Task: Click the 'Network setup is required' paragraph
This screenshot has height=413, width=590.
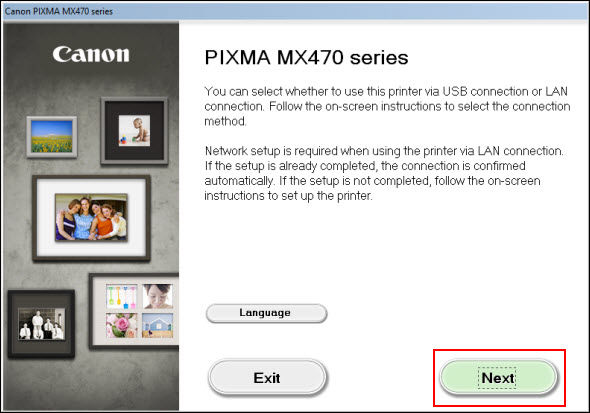Action: [x=384, y=173]
